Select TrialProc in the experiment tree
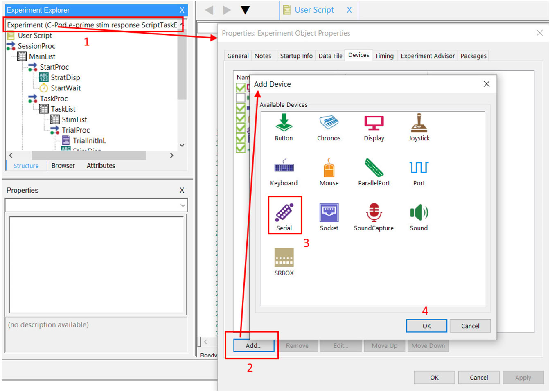 pos(76,130)
